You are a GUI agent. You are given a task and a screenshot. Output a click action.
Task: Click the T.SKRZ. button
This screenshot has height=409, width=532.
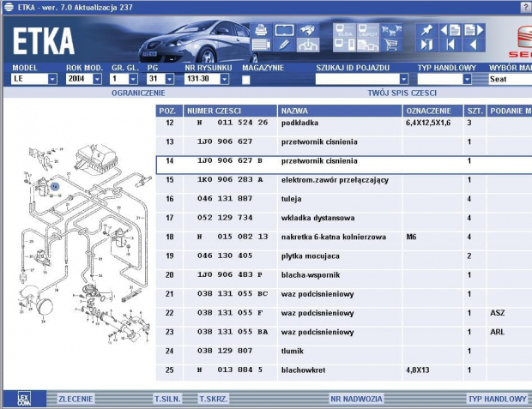214,399
